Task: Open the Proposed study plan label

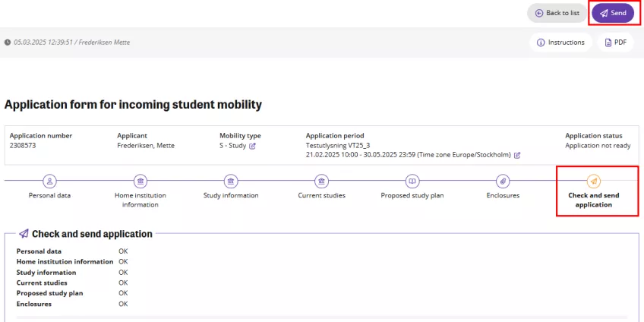Action: pos(412,196)
